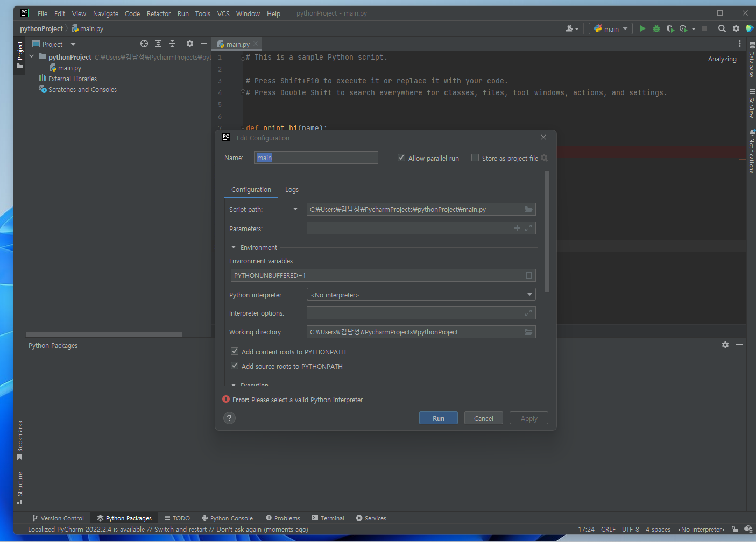Open No interpreter selector in status bar

point(701,529)
